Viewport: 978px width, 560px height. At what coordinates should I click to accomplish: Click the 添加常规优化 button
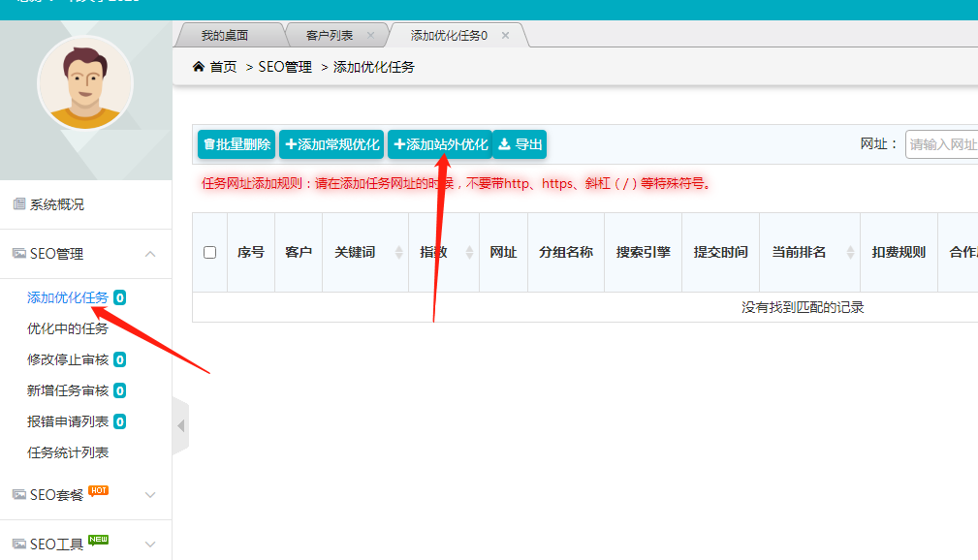click(x=331, y=145)
